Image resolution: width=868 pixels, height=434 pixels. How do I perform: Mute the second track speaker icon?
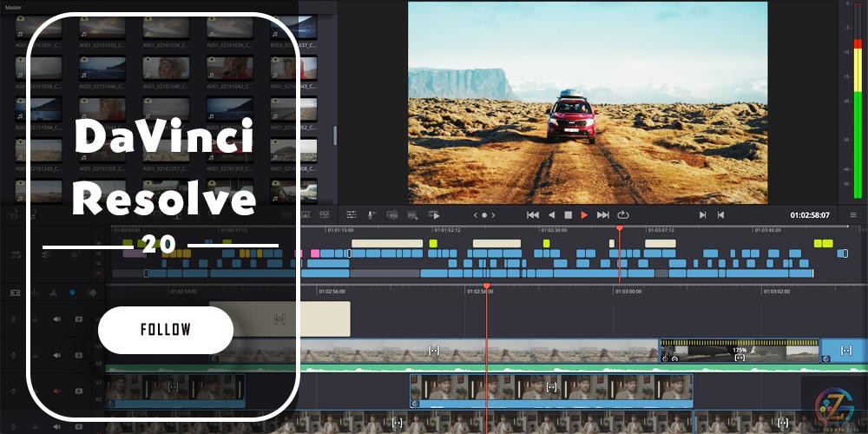pos(56,355)
